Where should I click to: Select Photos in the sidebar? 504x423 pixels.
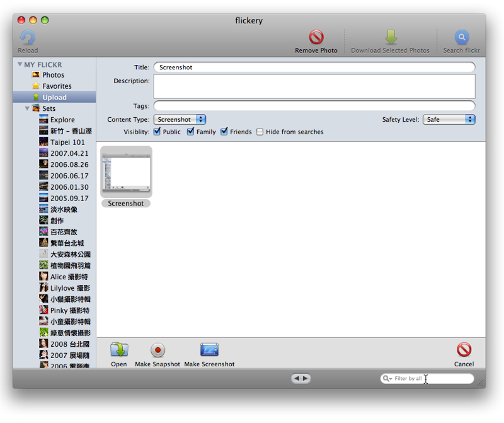click(54, 75)
